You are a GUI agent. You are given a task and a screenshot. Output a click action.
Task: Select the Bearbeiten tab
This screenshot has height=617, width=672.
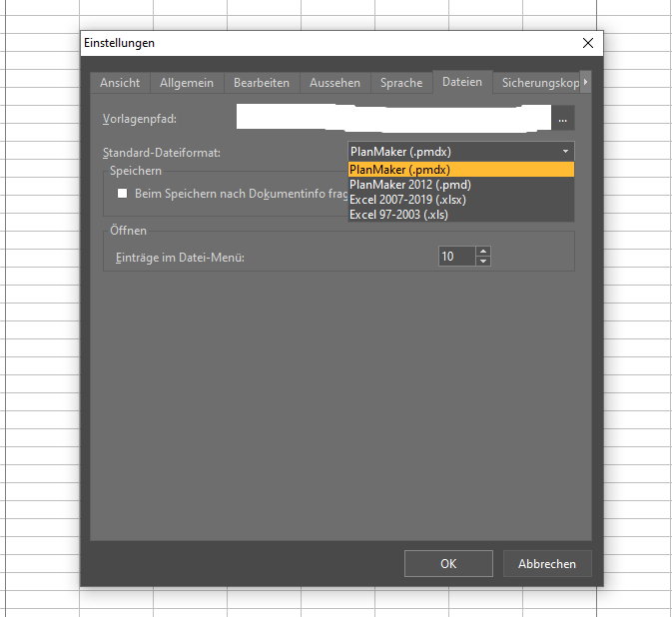(x=262, y=82)
